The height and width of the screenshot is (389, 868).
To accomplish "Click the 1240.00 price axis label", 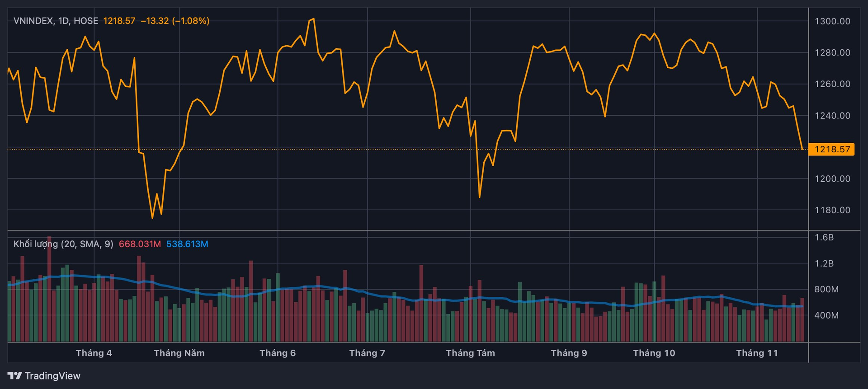I will 832,116.
